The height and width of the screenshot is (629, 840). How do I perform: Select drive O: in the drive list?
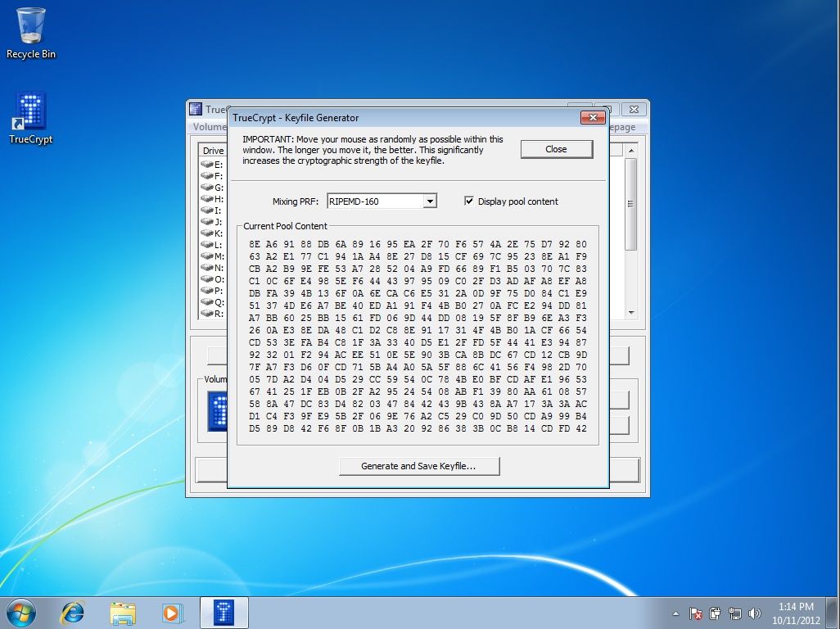[x=213, y=279]
